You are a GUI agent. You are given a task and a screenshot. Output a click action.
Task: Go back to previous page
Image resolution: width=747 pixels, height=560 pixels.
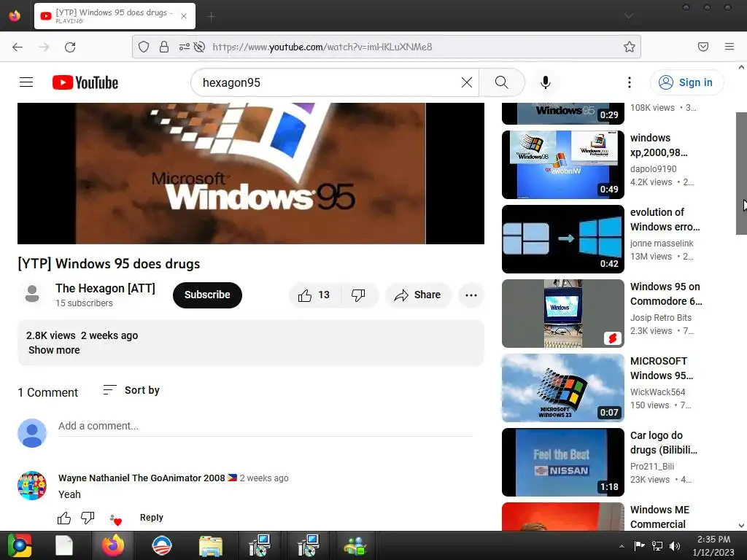(x=18, y=47)
